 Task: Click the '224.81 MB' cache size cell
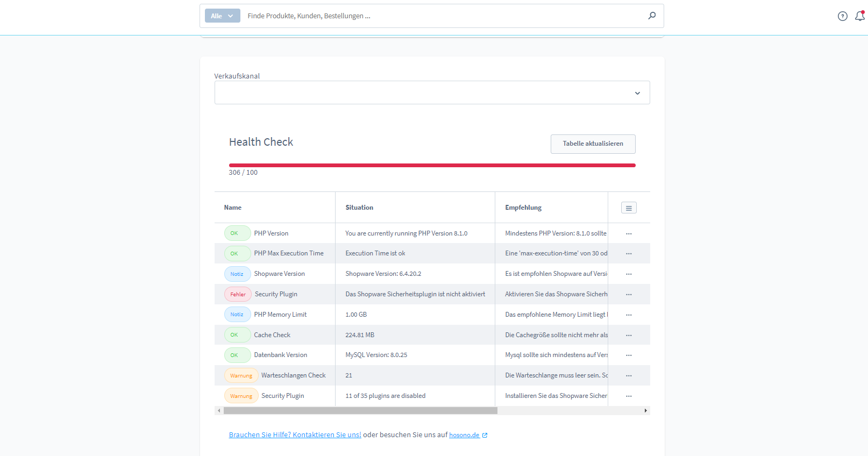click(360, 335)
